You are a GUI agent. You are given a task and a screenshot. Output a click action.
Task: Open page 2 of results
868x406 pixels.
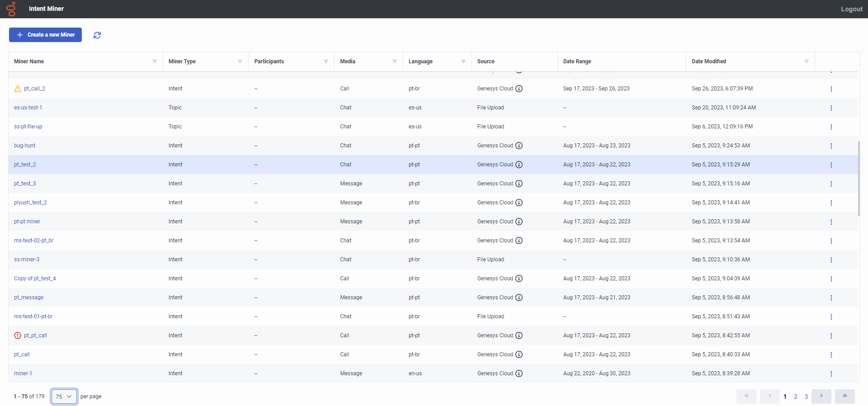796,397
